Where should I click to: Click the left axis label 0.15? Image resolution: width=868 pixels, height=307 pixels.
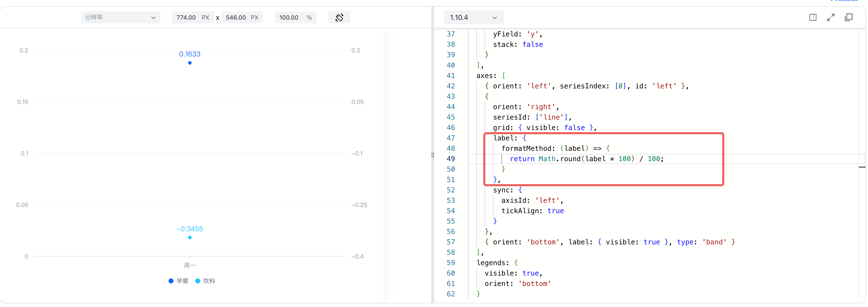(23, 102)
